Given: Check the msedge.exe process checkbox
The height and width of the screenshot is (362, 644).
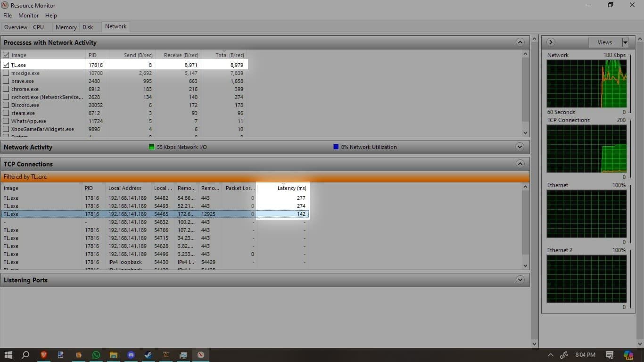Looking at the screenshot, I should 6,73.
